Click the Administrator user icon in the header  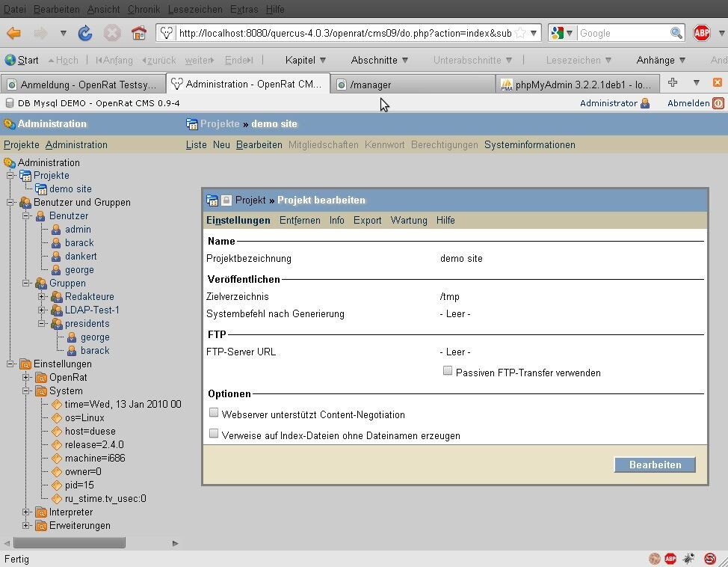point(645,103)
